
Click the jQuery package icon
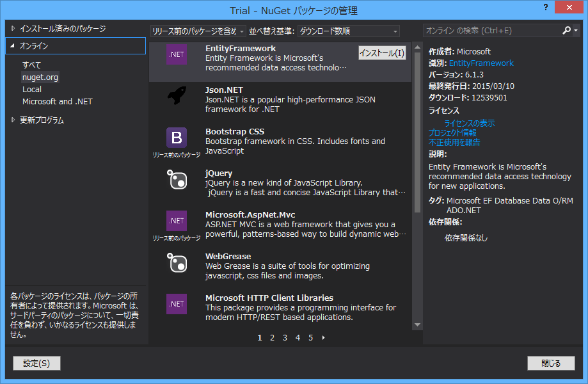point(176,180)
